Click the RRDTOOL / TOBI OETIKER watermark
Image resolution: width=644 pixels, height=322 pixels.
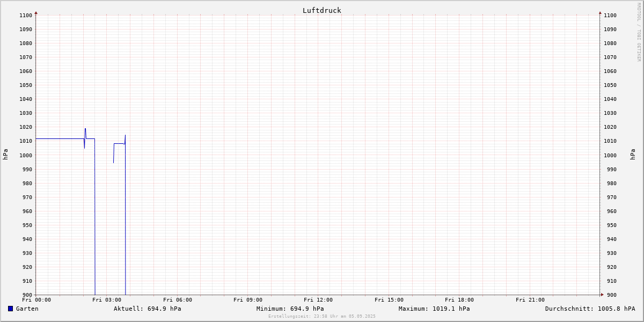click(639, 32)
